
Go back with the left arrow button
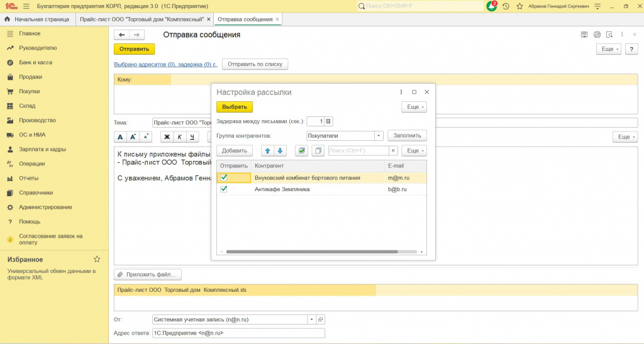click(121, 35)
